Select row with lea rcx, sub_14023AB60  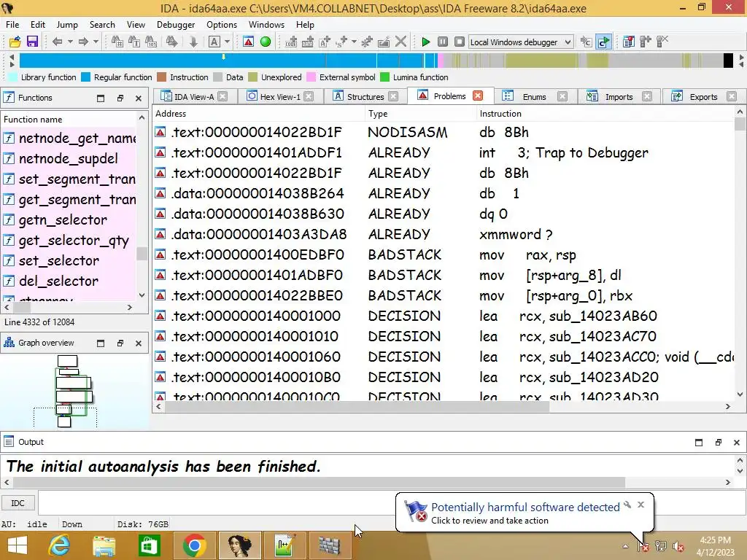coord(444,316)
